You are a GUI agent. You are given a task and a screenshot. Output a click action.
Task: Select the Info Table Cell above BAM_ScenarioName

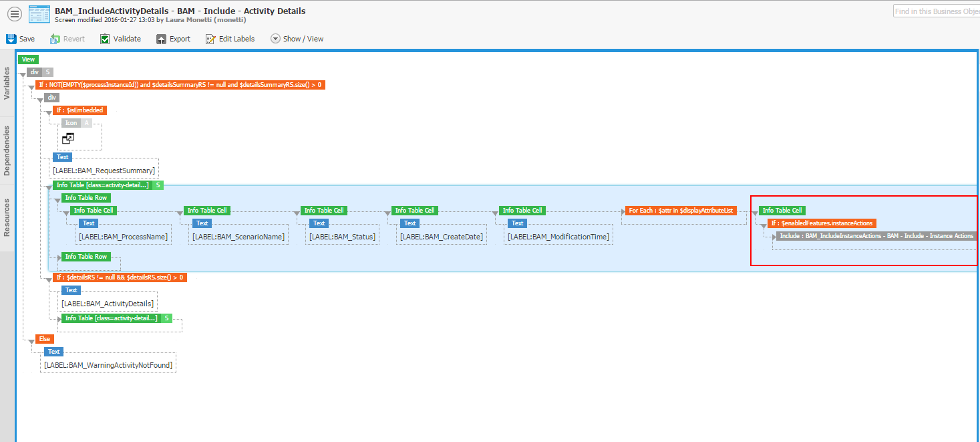(x=208, y=211)
